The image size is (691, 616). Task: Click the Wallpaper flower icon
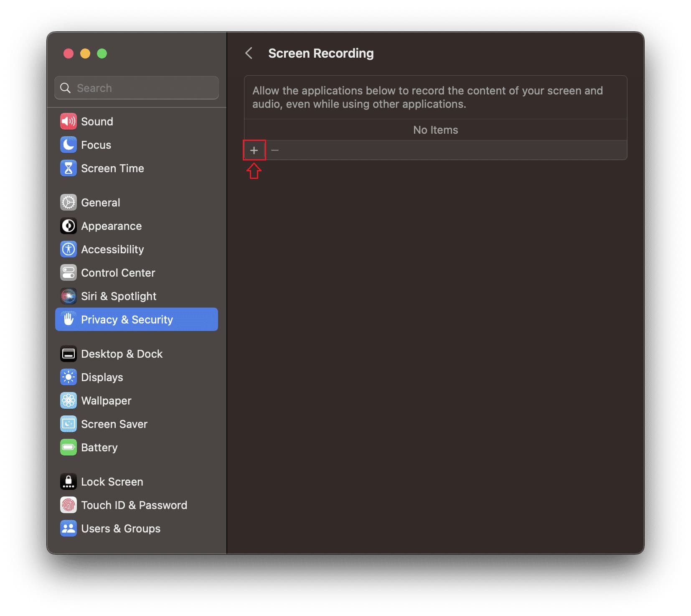tap(68, 400)
